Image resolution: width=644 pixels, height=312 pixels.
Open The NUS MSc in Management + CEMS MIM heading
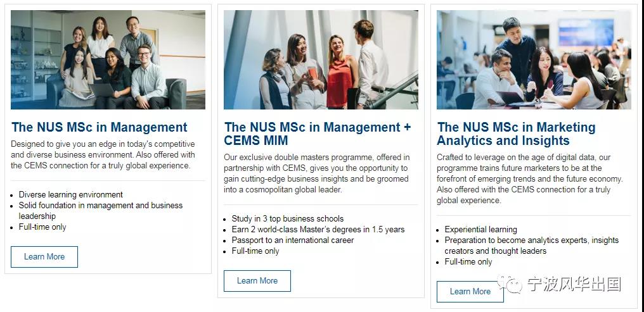click(x=317, y=134)
